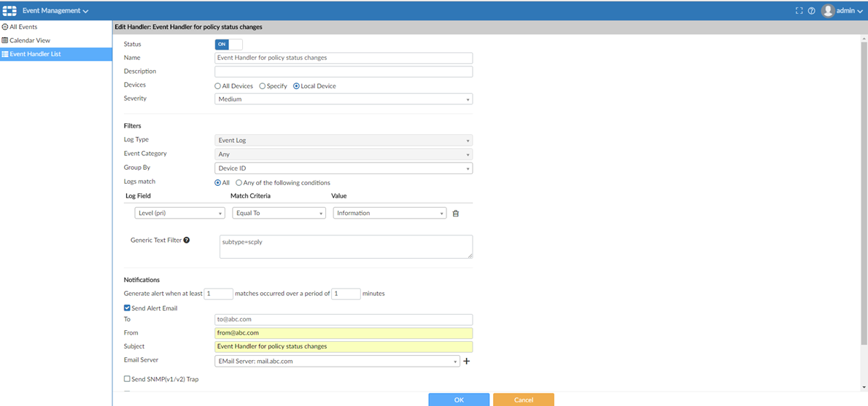The height and width of the screenshot is (406, 868).
Task: Click the admin user avatar icon
Action: 827,11
